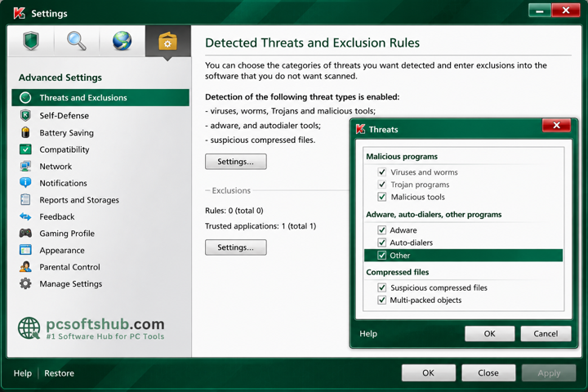
Task: Open Appearance section
Action: pyautogui.click(x=62, y=250)
